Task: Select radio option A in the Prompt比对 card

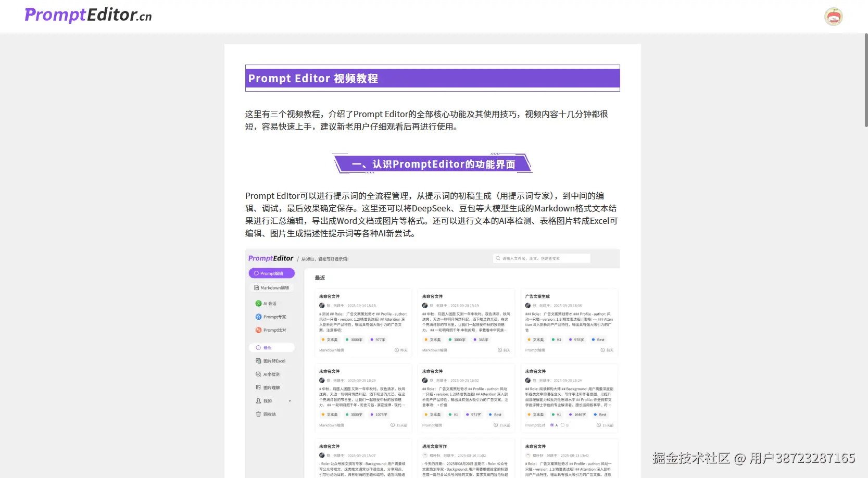Action: pyautogui.click(x=552, y=425)
